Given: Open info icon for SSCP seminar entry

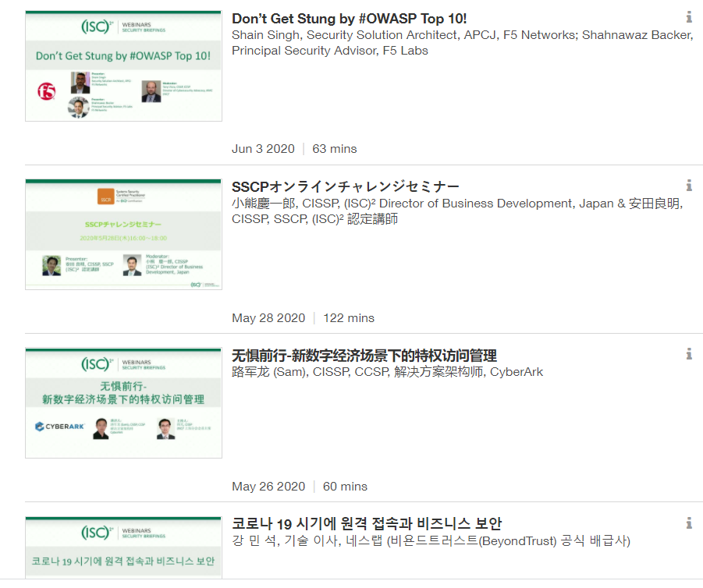Looking at the screenshot, I should coord(689,186).
